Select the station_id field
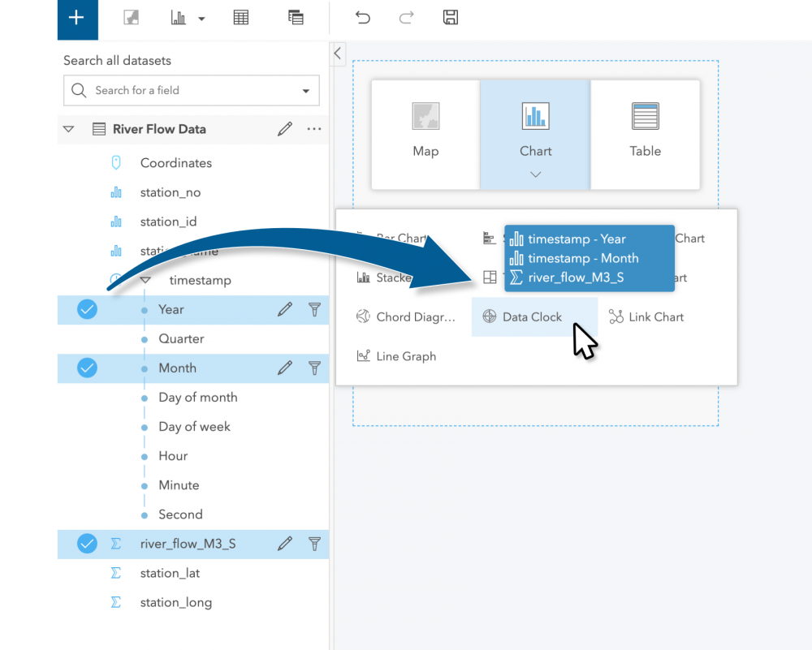The width and height of the screenshot is (812, 650). 168,222
